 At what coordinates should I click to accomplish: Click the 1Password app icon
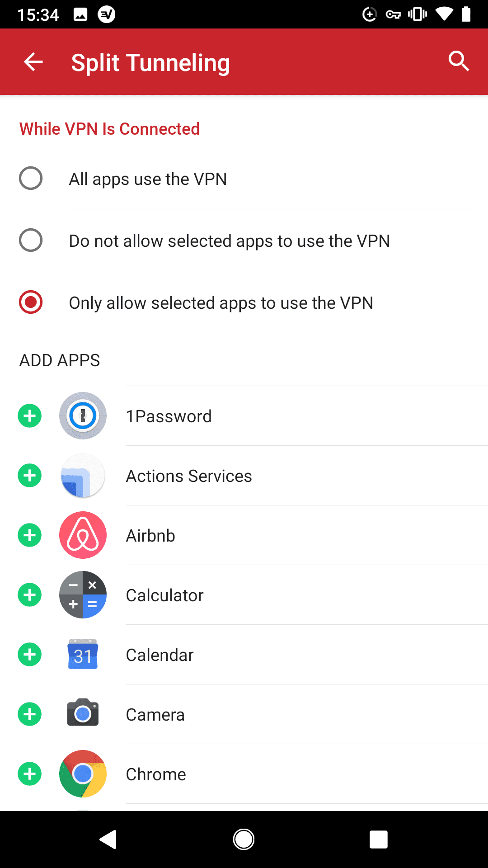[x=83, y=416]
